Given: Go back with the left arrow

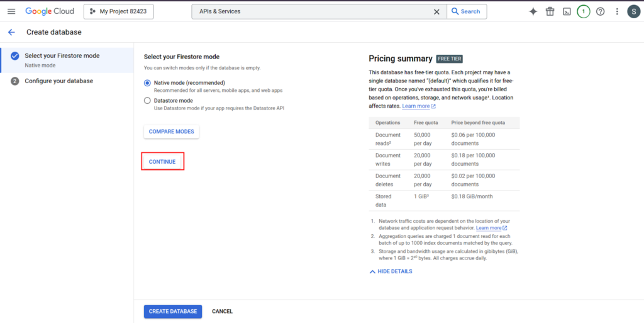Looking at the screenshot, I should pyautogui.click(x=11, y=32).
